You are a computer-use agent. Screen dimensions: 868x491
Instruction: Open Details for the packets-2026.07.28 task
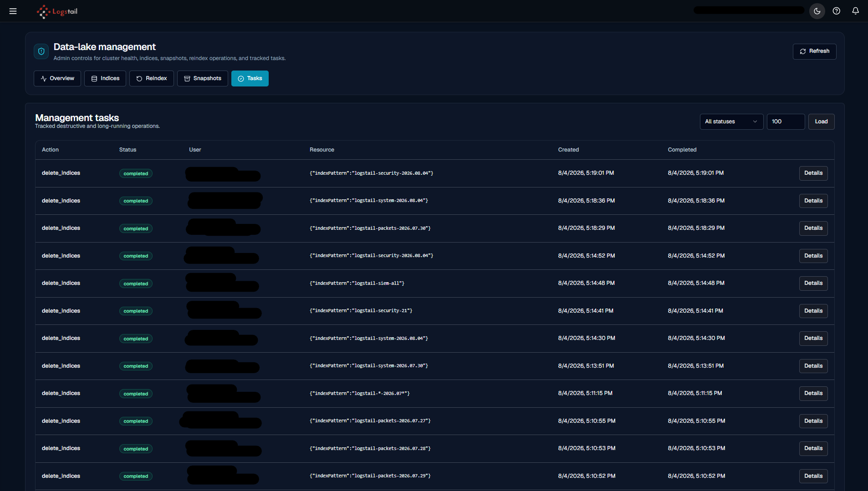pyautogui.click(x=813, y=448)
